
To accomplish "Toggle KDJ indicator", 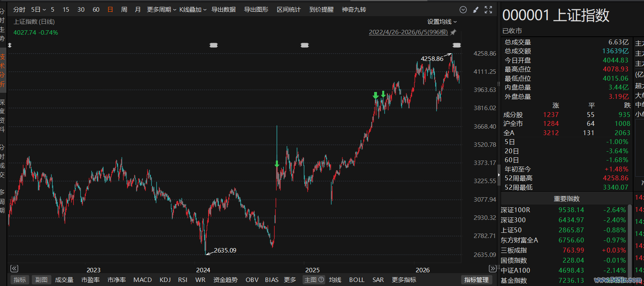I will click(165, 280).
